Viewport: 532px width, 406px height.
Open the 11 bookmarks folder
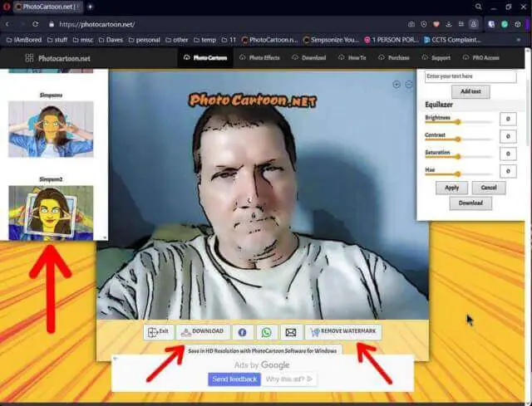click(x=229, y=40)
